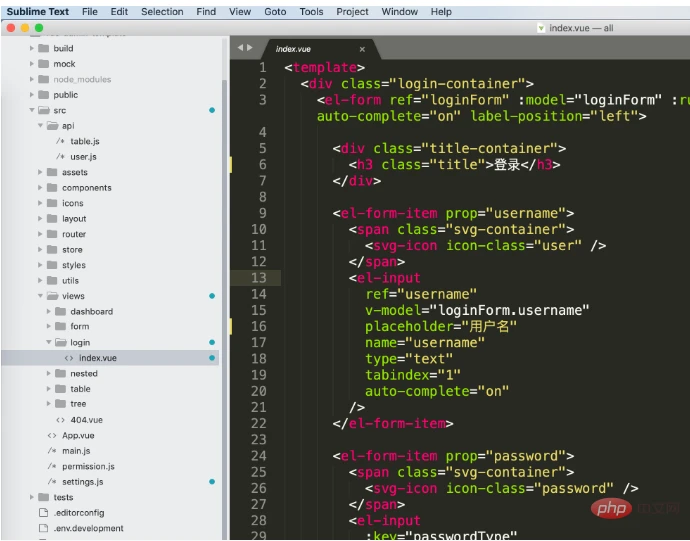Click the main.js file icon
This screenshot has height=541, width=690.
point(52,451)
